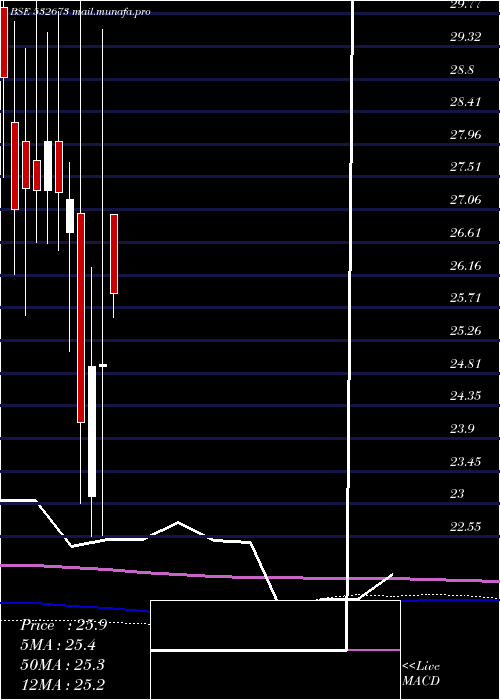The width and height of the screenshot is (500, 700).
Task: Select the 25.26 price axis label
Action: pyautogui.click(x=466, y=331)
